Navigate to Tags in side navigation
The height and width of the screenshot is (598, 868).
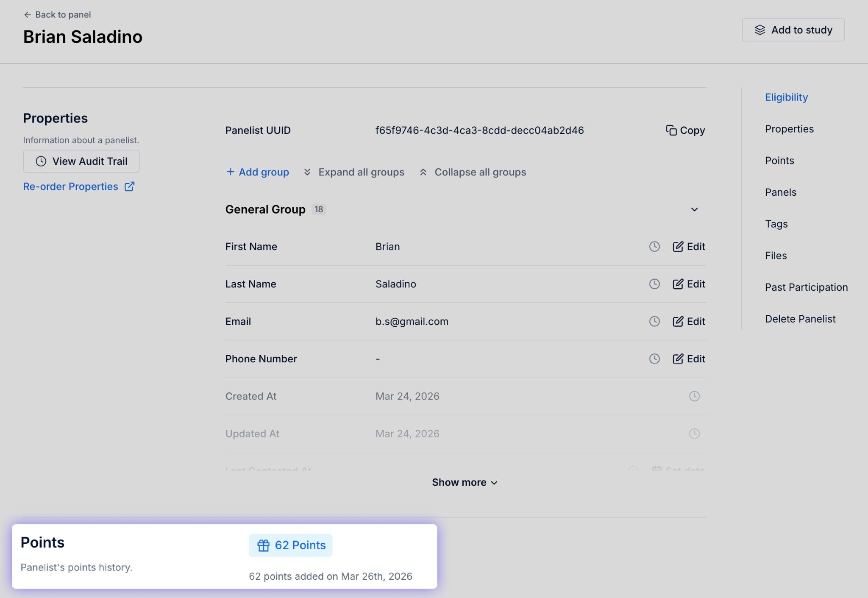coord(776,224)
